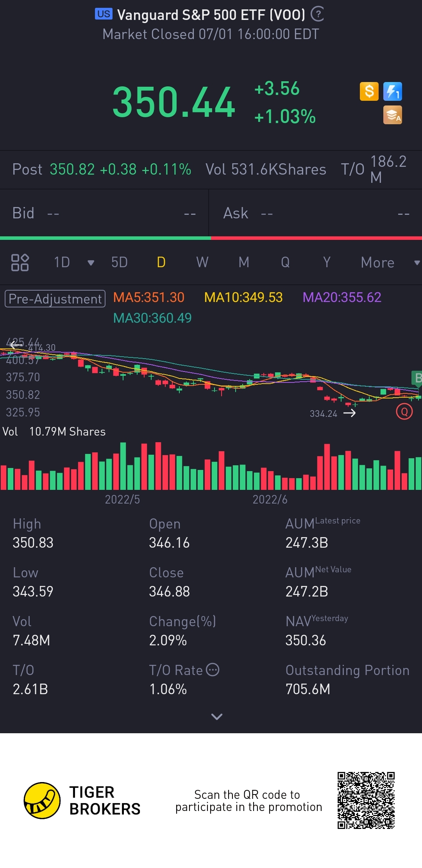Tap the Vol 10.79M Shares label
422x868 pixels.
click(54, 432)
